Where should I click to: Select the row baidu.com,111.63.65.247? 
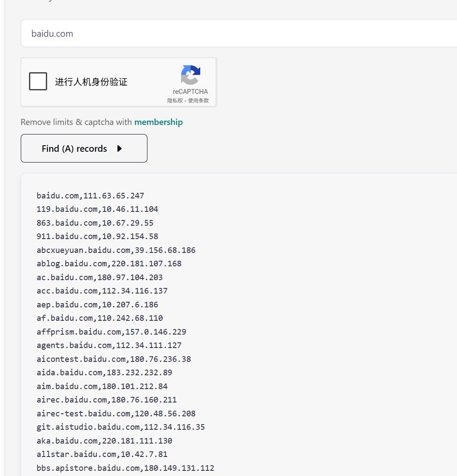pos(90,196)
